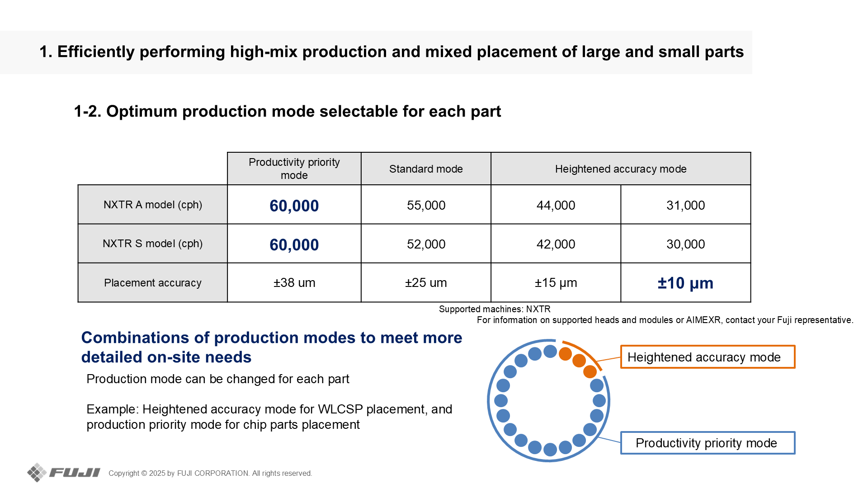868x488 pixels.
Task: Click the 'NXTR S model (cph)' row label
Action: [153, 244]
